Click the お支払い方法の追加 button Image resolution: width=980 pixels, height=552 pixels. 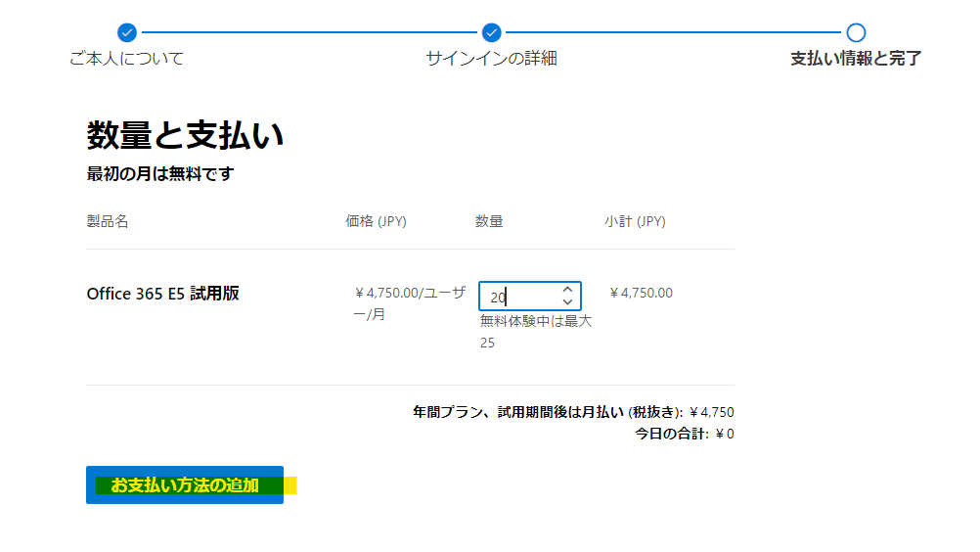coord(185,485)
